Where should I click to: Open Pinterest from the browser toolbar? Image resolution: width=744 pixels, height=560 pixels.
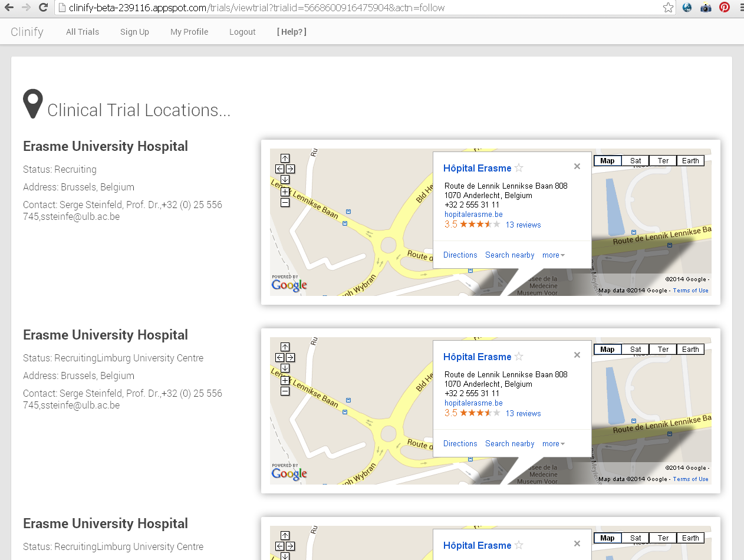click(725, 7)
